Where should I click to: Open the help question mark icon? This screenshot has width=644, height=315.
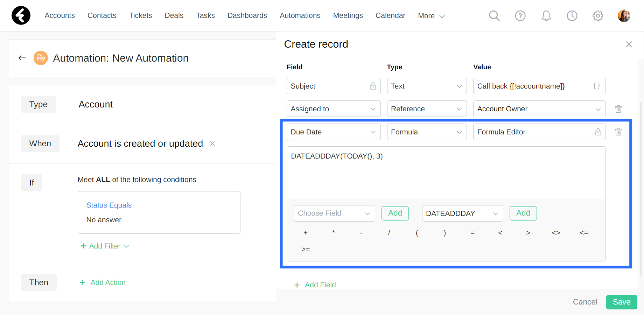tap(520, 16)
